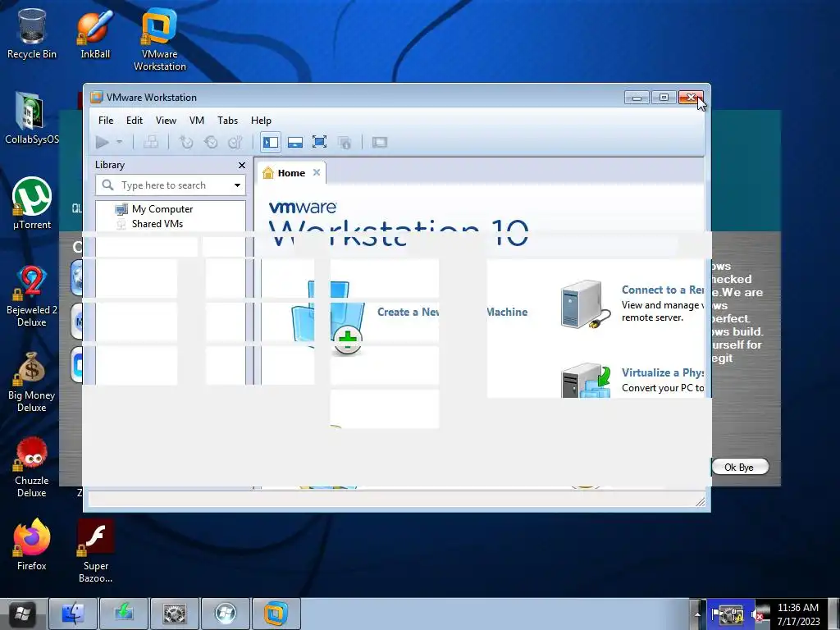Click the Connect to a Remote Server link
The width and height of the screenshot is (840, 630).
pyautogui.click(x=663, y=290)
